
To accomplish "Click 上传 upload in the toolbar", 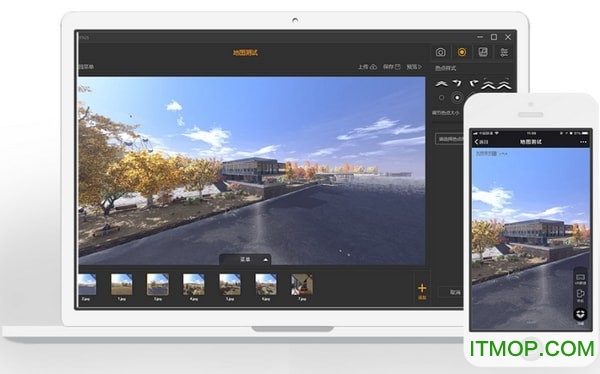I will click(x=367, y=67).
